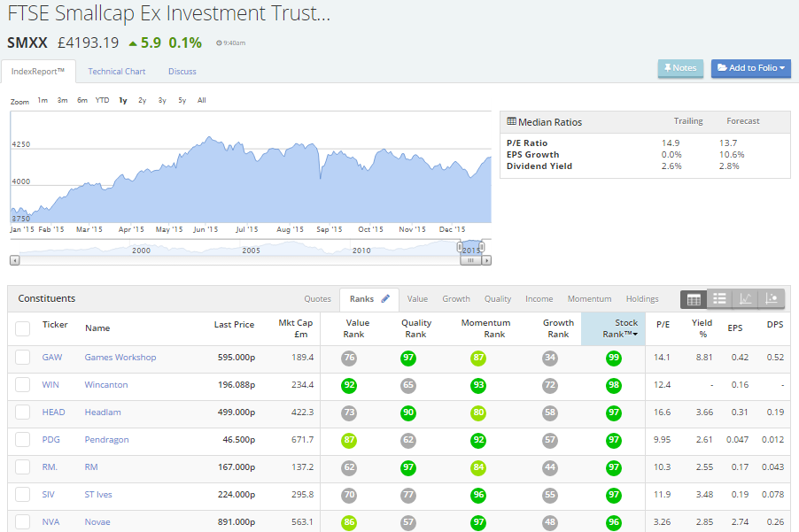The height and width of the screenshot is (532, 799).
Task: Edit Ranks columns pencil icon
Action: tap(385, 299)
